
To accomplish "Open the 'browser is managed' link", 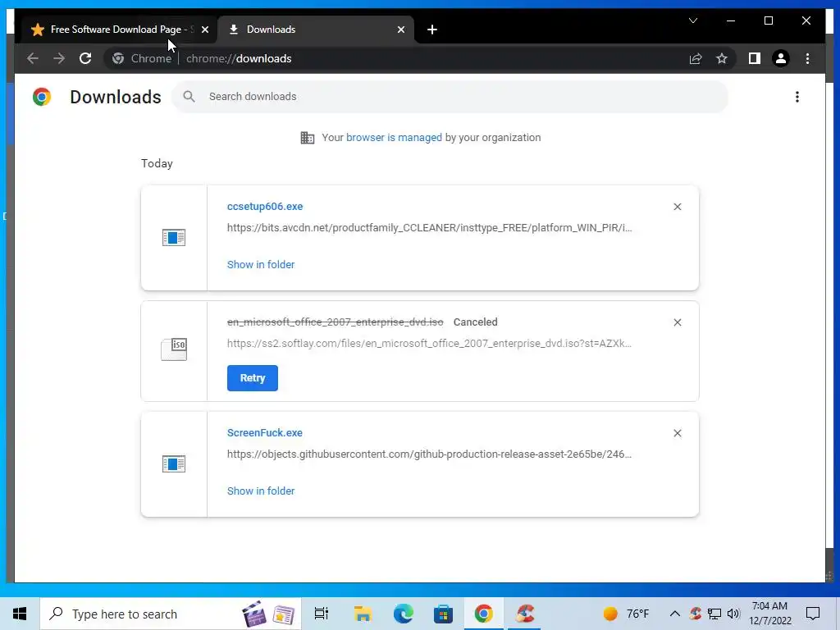I will coord(394,138).
